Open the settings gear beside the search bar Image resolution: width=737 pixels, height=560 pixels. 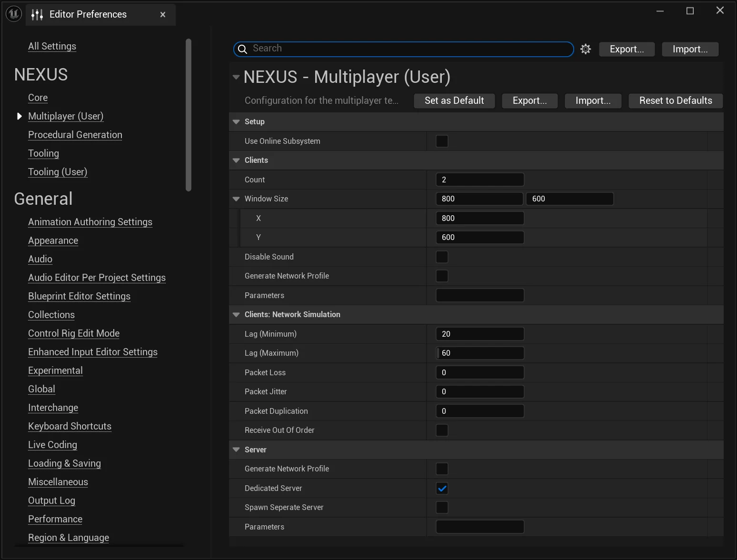coord(585,49)
